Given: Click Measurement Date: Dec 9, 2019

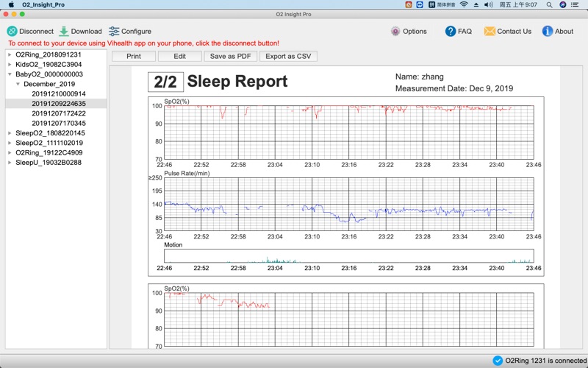Looking at the screenshot, I should pos(454,88).
